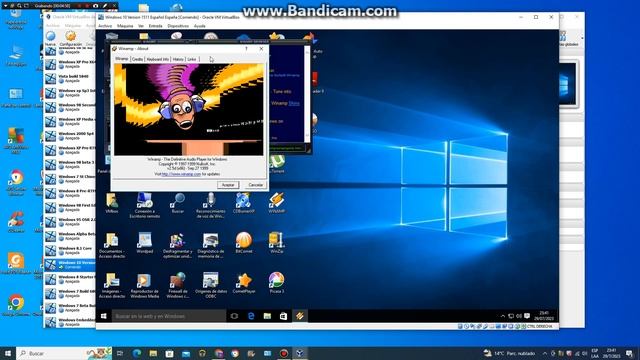Select Windows 95 OSR 2 in VM list
The image size is (640, 360).
tap(70, 222)
